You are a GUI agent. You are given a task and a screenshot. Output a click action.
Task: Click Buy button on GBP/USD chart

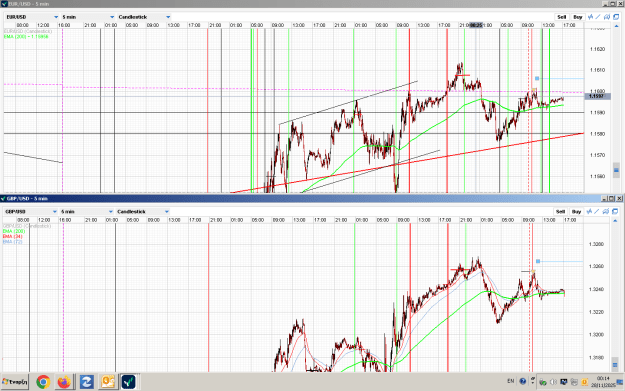576,211
